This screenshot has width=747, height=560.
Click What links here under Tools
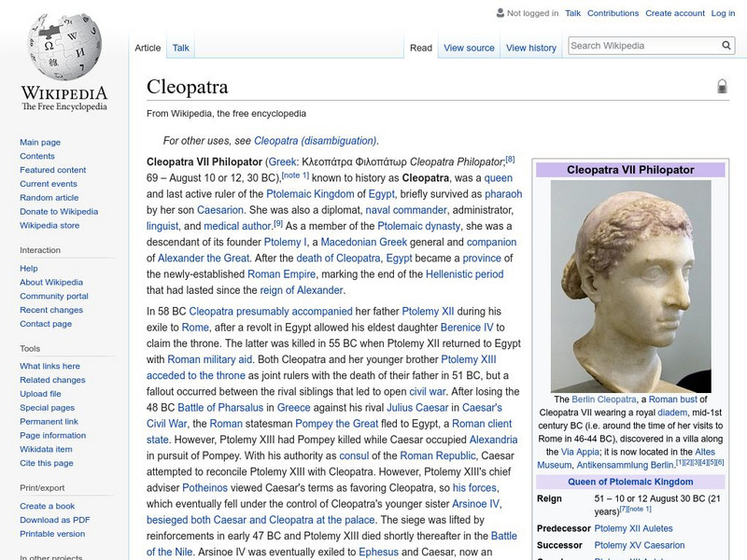coord(49,366)
